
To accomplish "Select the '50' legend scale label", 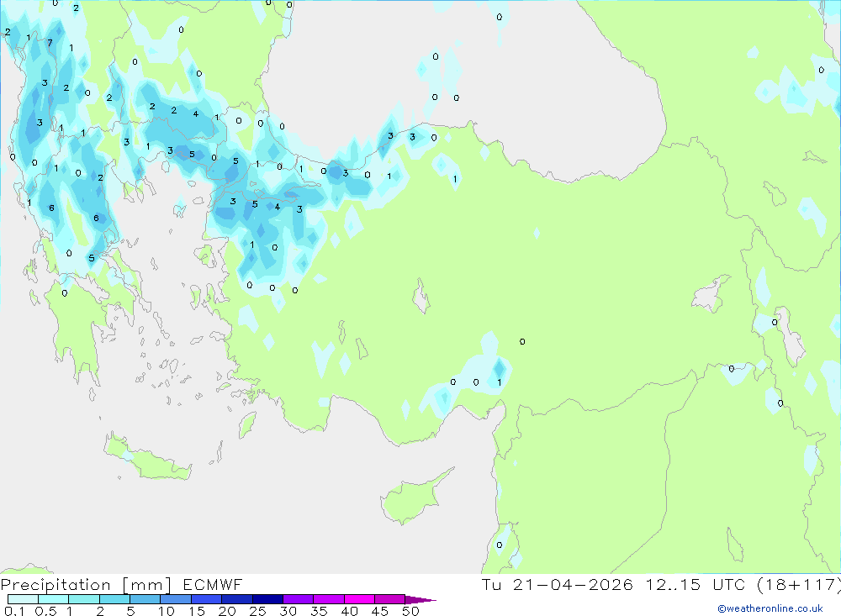I will click(x=410, y=611).
